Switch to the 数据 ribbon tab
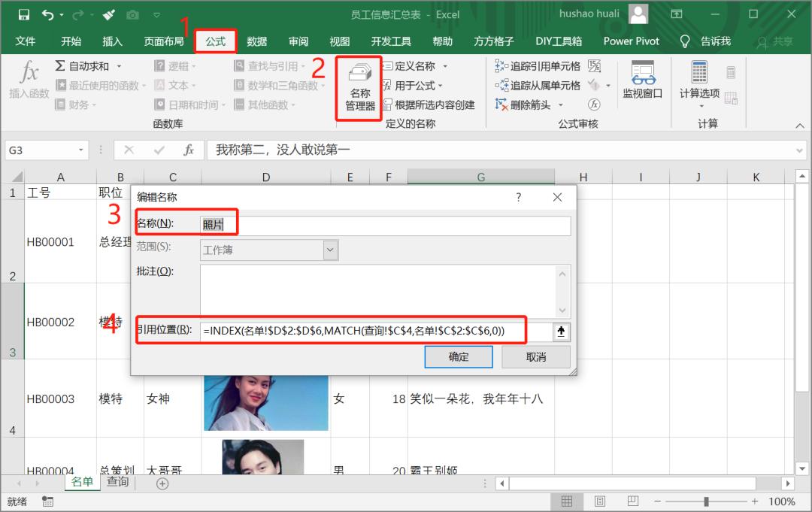This screenshot has width=812, height=512. [x=256, y=41]
